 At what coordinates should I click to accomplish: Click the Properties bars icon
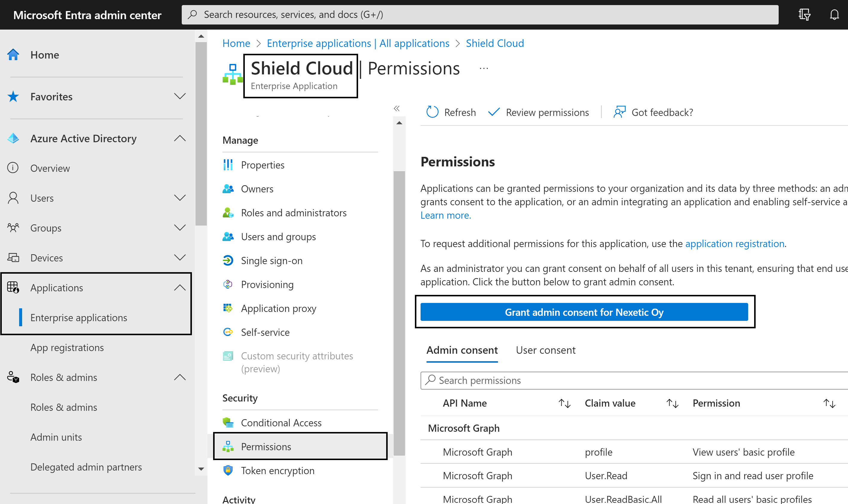tap(228, 165)
